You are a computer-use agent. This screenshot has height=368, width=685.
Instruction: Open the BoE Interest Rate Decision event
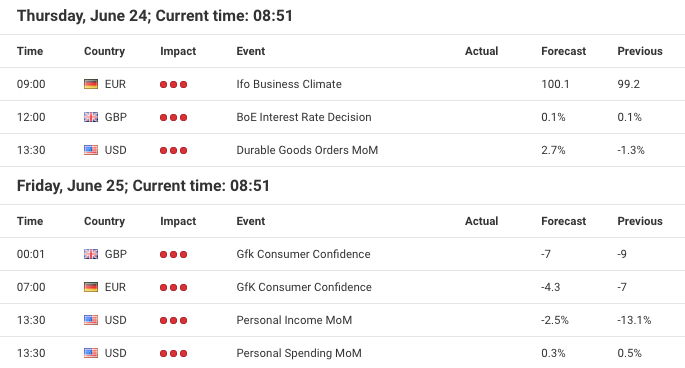tap(304, 117)
